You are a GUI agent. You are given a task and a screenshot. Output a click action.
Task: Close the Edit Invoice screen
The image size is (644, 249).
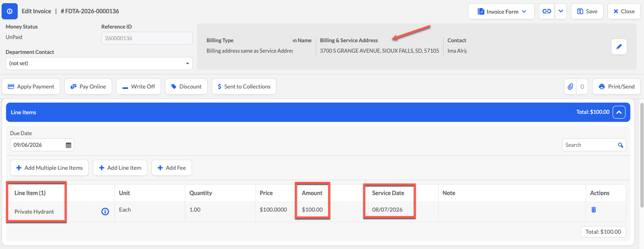624,11
